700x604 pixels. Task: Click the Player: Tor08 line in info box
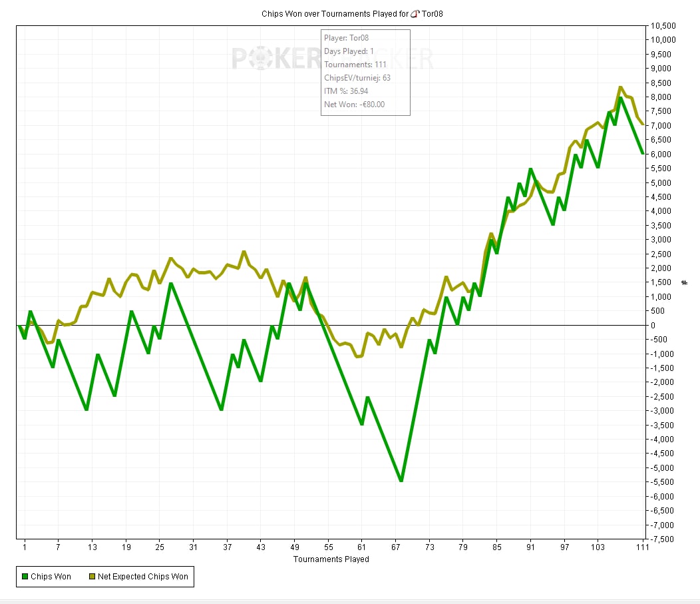[x=347, y=38]
